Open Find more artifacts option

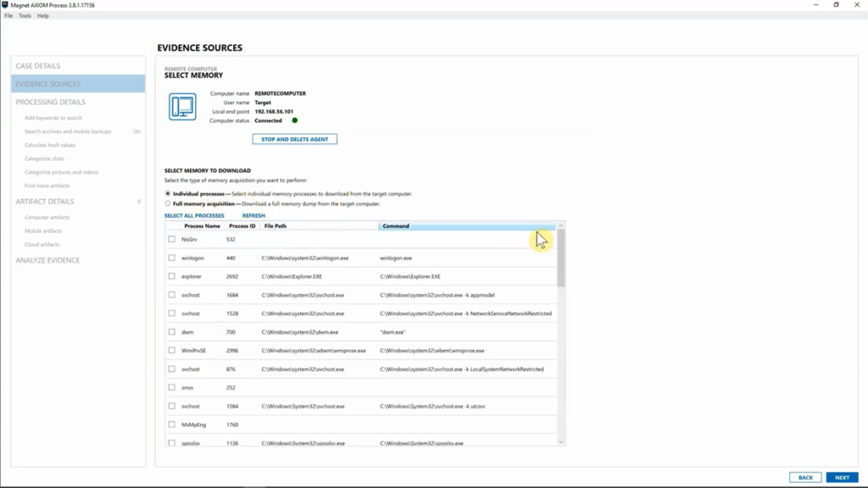pos(47,186)
